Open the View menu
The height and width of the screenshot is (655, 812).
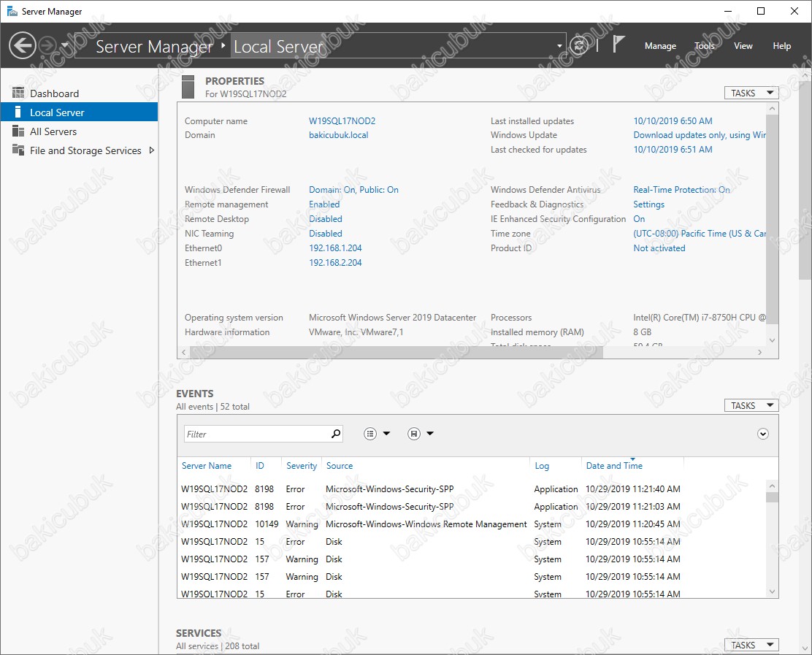(x=743, y=46)
